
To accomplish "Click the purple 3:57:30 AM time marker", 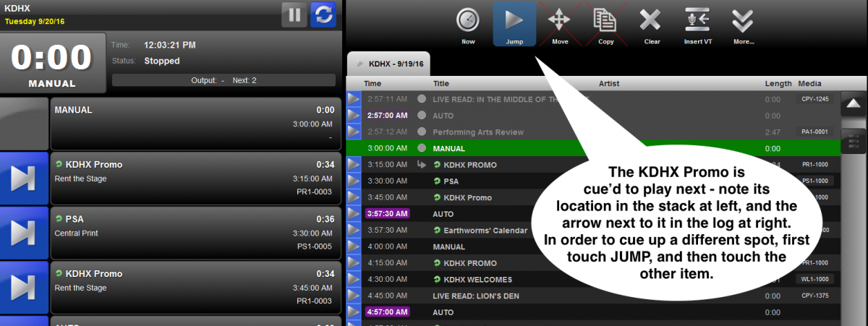I will point(387,214).
